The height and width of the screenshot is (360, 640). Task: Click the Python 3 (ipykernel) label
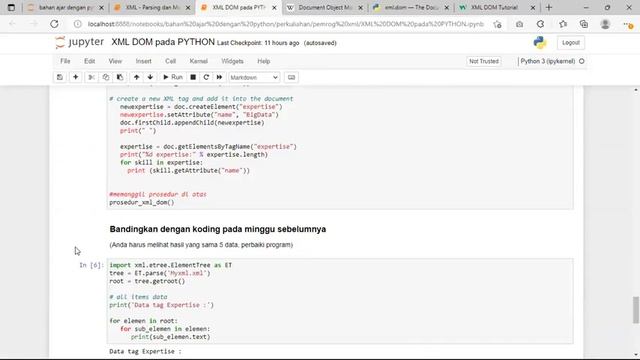[x=548, y=61]
